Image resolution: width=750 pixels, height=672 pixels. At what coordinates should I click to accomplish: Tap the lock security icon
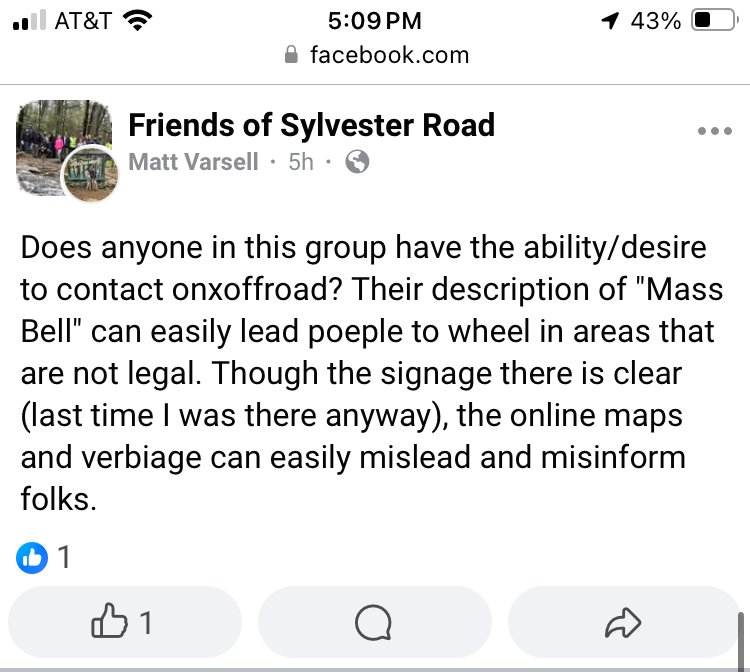point(291,55)
